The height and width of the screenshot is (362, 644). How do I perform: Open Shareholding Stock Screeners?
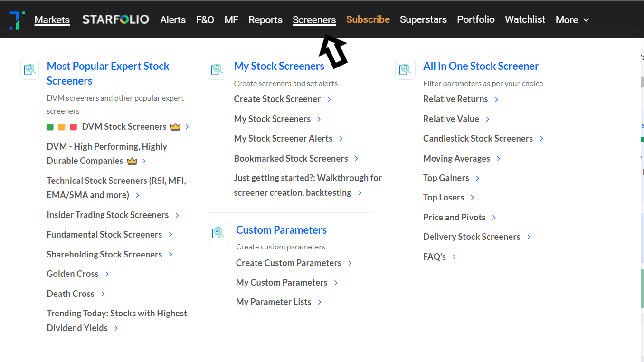tap(104, 255)
